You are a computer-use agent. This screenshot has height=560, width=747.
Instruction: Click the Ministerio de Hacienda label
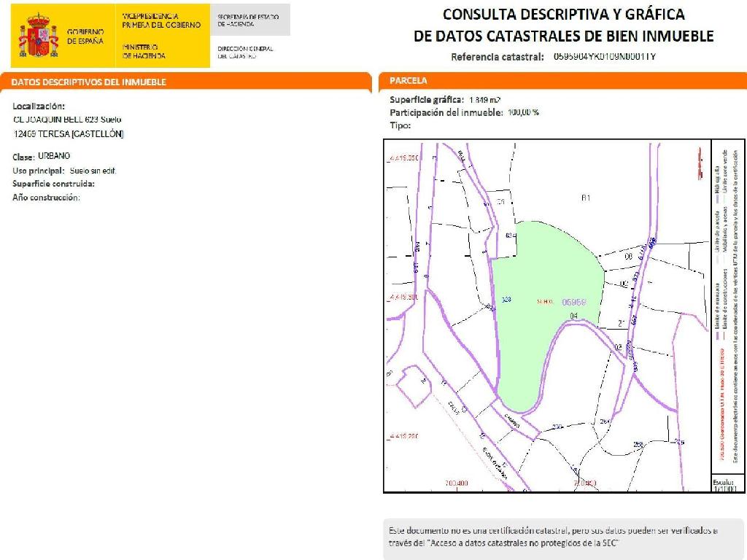[144, 51]
